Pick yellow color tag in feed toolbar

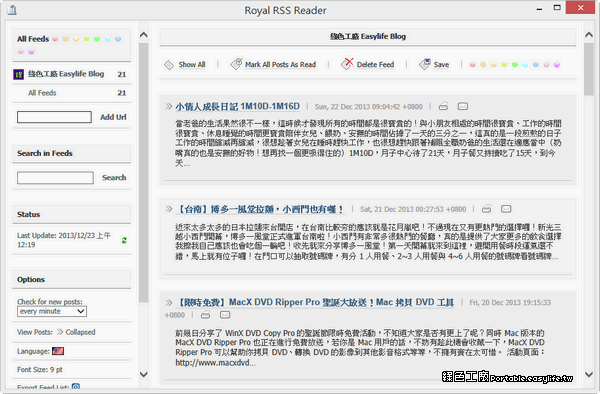click(x=494, y=65)
